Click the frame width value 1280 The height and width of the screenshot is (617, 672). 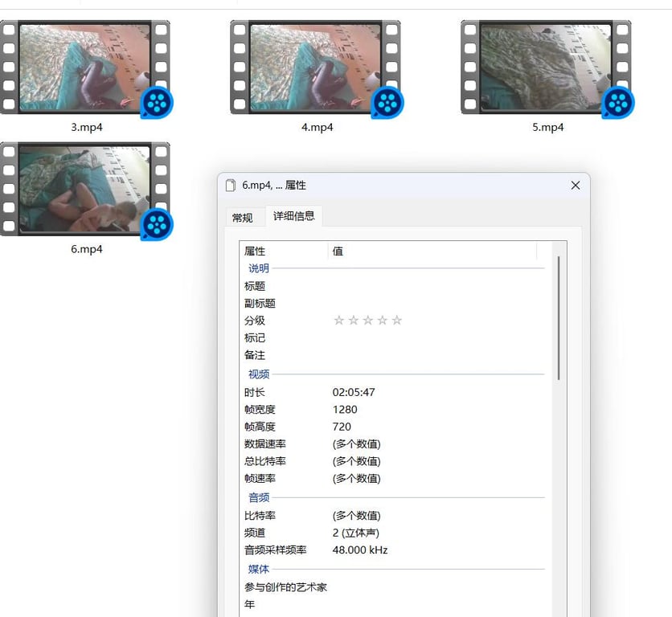345,410
